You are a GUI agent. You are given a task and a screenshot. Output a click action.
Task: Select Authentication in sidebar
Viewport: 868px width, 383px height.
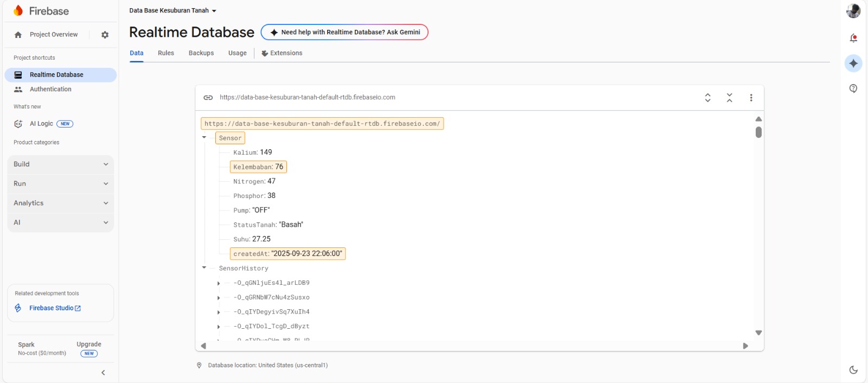[x=50, y=90]
